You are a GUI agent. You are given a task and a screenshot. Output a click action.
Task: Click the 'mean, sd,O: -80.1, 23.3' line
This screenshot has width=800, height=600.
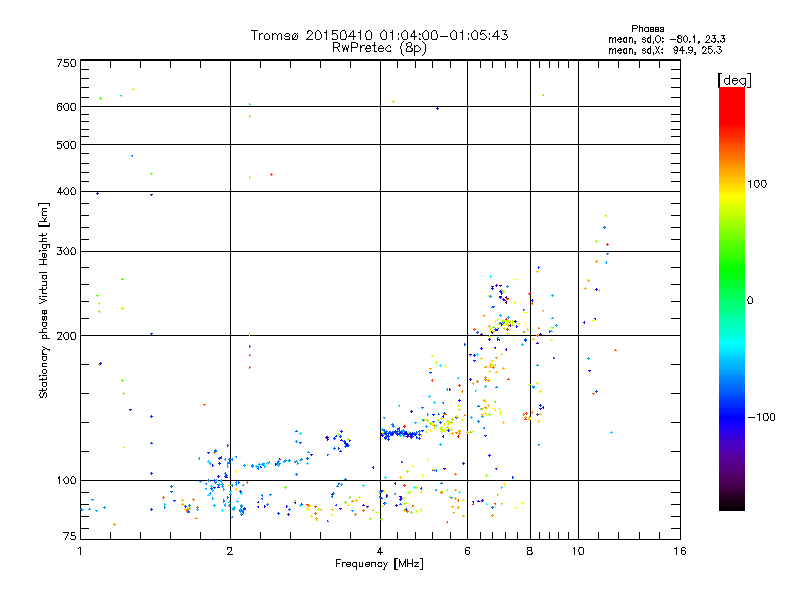[666, 39]
